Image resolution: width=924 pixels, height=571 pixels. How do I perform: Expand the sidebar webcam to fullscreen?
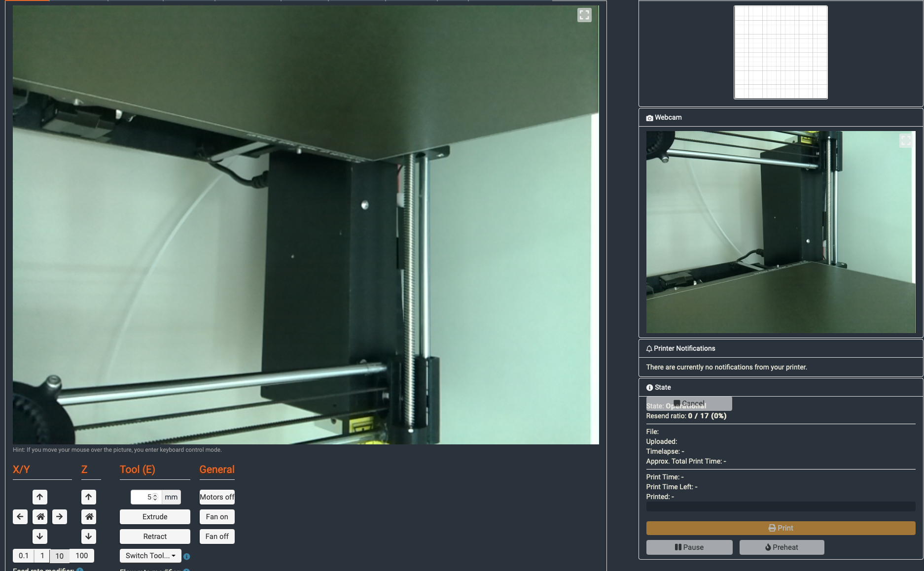click(905, 140)
